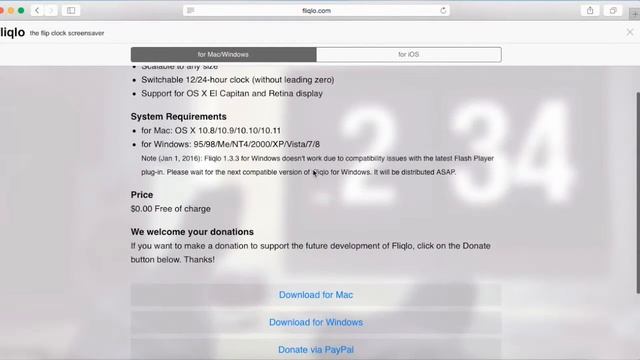Click the Download for Mac link
Viewport: 640px width, 360px height.
[x=316, y=295]
